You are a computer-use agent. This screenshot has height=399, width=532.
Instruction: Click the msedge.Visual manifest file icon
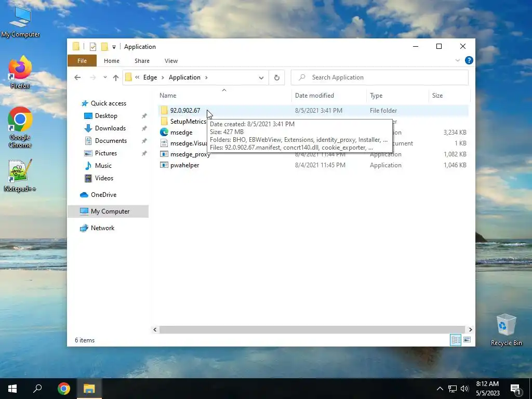pos(164,143)
